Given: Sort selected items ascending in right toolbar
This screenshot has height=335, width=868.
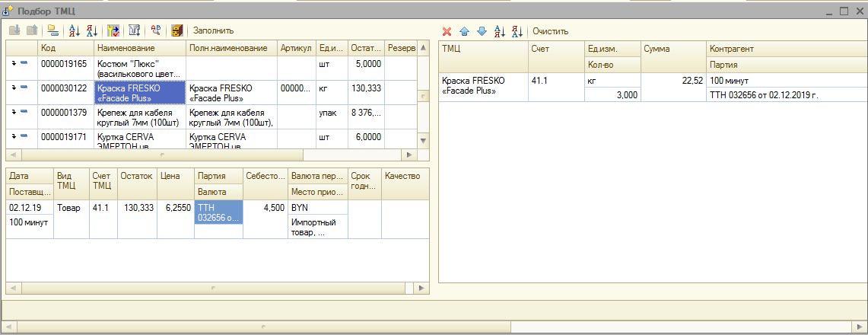Looking at the screenshot, I should click(499, 31).
